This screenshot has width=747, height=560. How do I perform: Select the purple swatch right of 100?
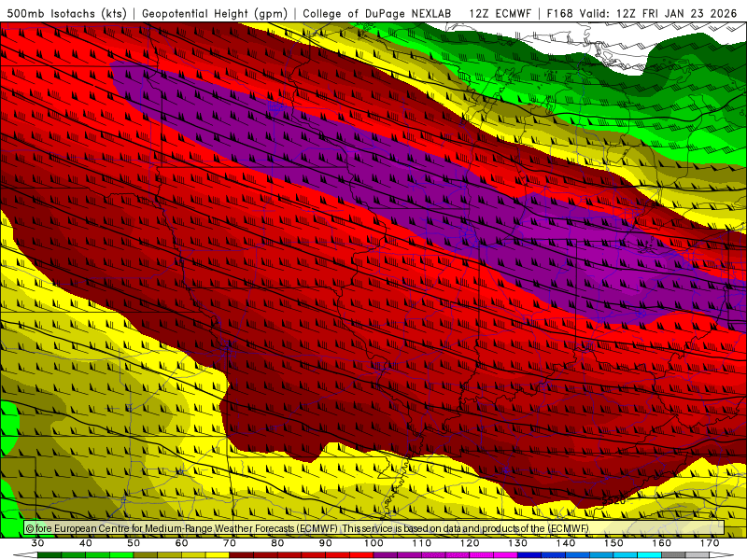coord(386,555)
